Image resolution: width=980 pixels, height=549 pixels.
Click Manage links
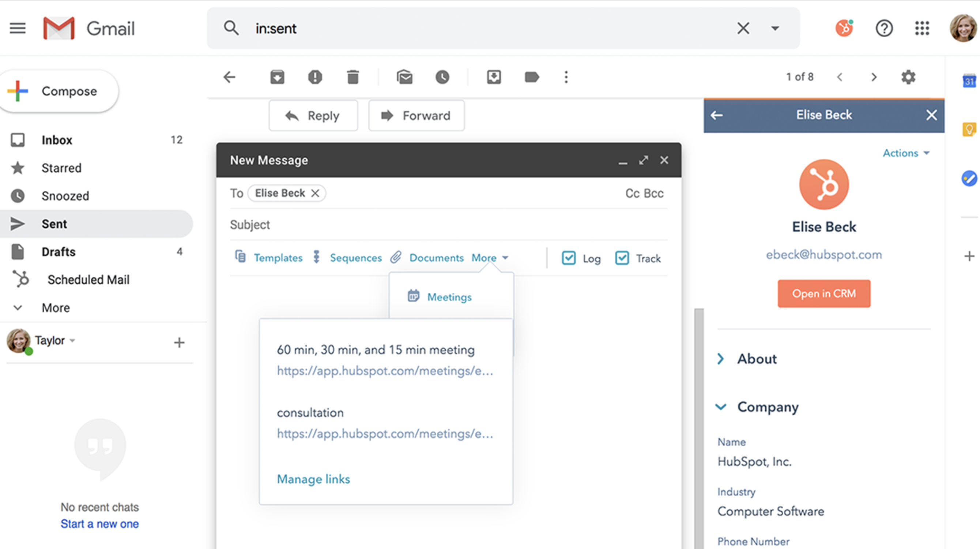[313, 479]
